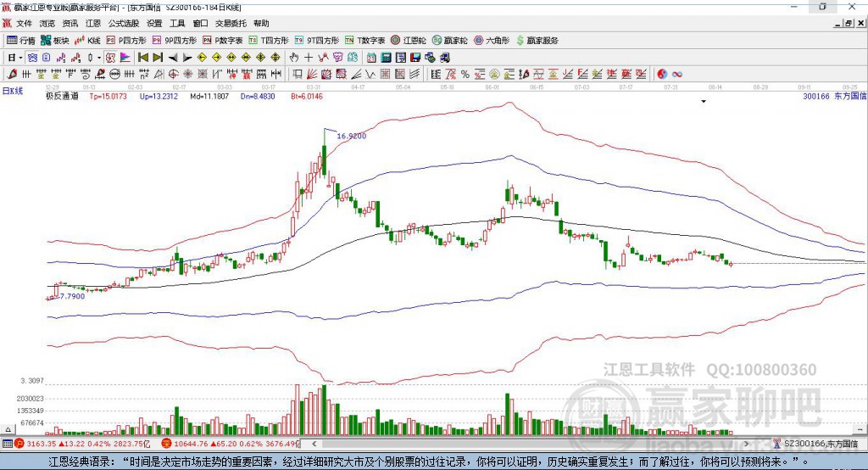
Task: Open the 帮助 menu
Action: [x=261, y=23]
